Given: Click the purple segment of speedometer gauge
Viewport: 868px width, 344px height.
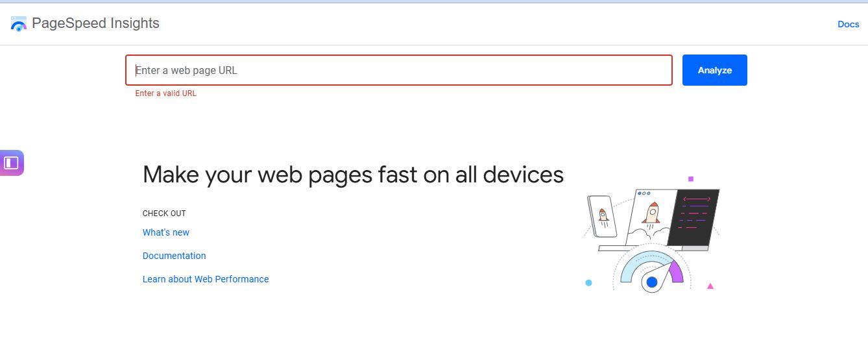Looking at the screenshot, I should coord(677,271).
